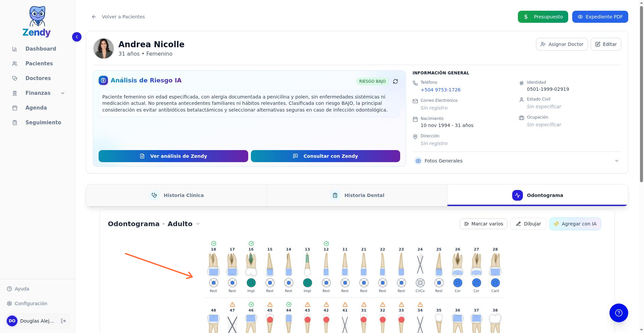This screenshot has width=644, height=333.
Task: Click Agregar con IA
Action: (575, 224)
